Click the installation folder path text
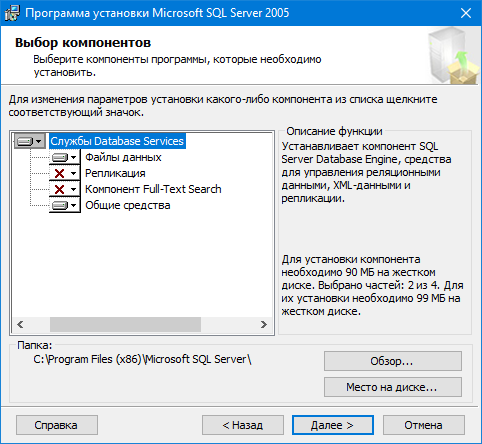This screenshot has width=482, height=444. pos(142,359)
